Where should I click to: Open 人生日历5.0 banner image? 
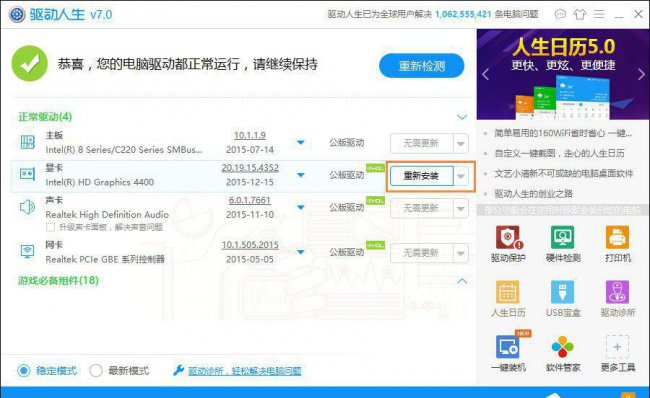(563, 74)
